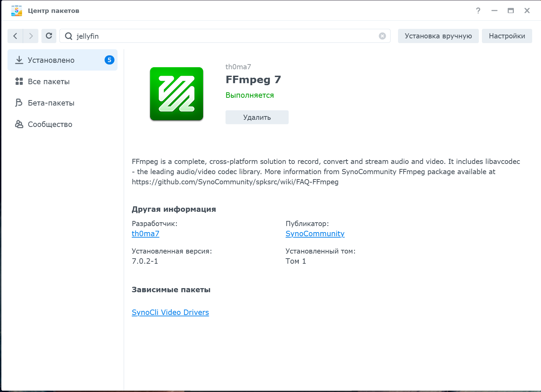541x392 pixels.
Task: Open the Настройки settings button
Action: tap(507, 36)
